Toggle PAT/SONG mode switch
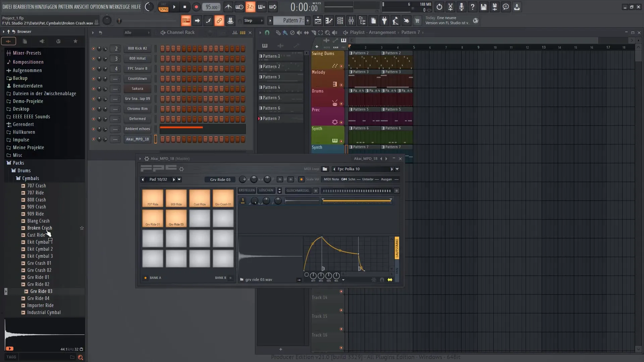Image resolution: width=644 pixels, height=362 pixels. 163,7
